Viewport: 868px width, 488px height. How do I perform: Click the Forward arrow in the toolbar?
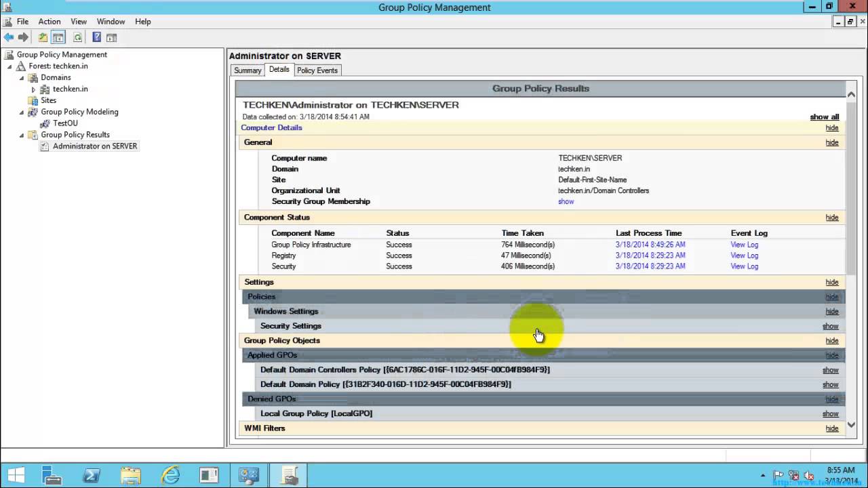pyautogui.click(x=23, y=38)
